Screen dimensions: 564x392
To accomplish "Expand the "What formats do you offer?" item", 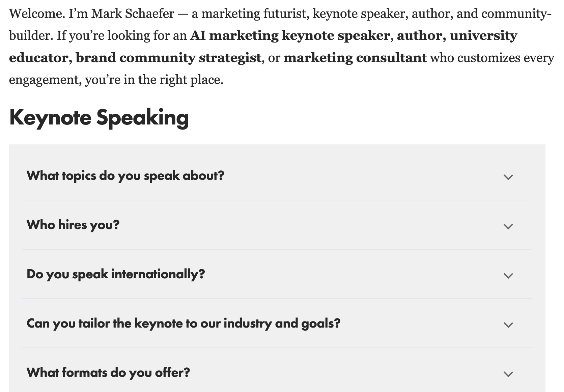I will pyautogui.click(x=109, y=372).
